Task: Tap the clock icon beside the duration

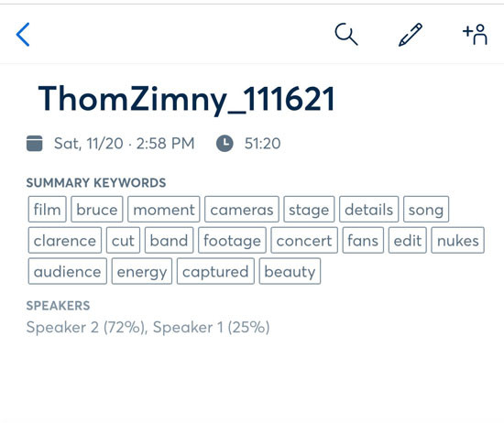Action: pos(225,143)
